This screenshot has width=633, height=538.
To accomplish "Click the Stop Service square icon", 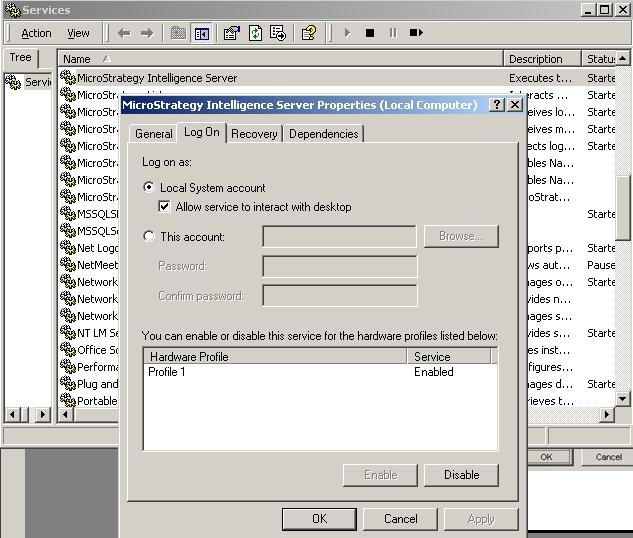I will pyautogui.click(x=369, y=33).
